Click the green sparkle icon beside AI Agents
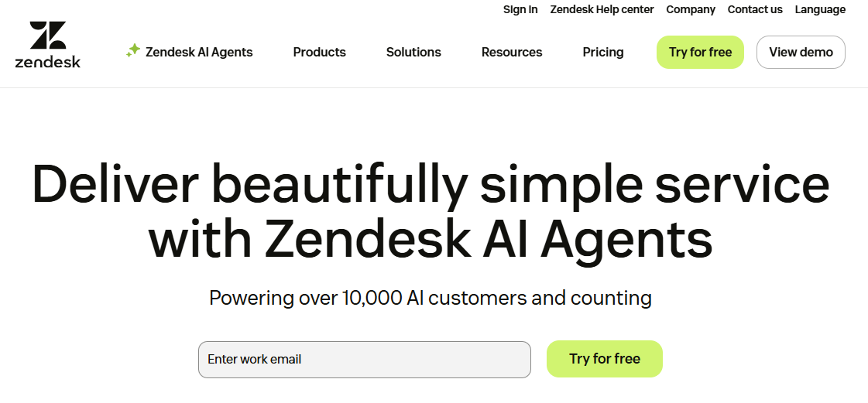 (133, 51)
